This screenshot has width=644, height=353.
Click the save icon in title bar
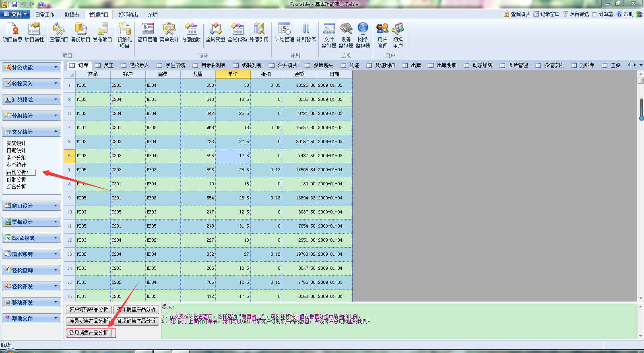tap(14, 4)
